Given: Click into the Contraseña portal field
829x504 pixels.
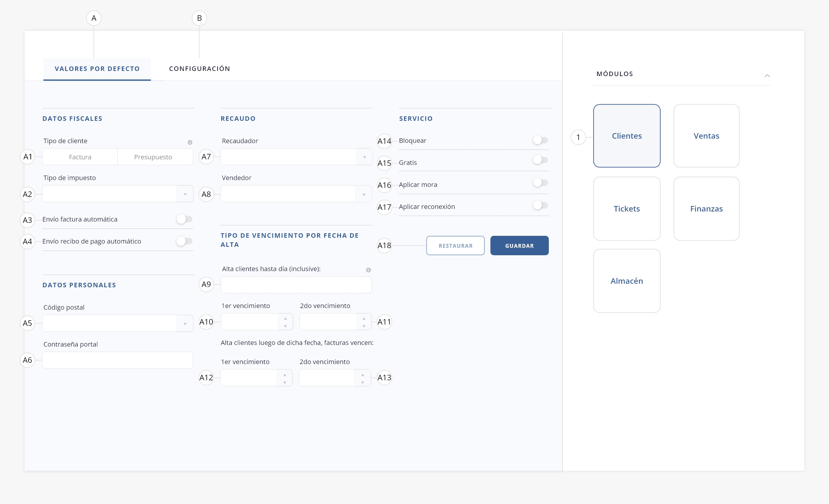Looking at the screenshot, I should pos(118,360).
